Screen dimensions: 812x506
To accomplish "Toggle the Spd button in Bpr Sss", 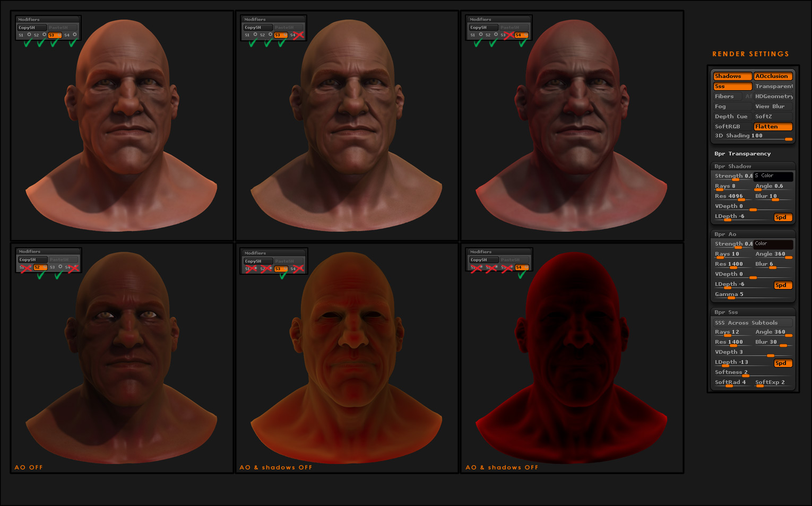I will pos(783,363).
